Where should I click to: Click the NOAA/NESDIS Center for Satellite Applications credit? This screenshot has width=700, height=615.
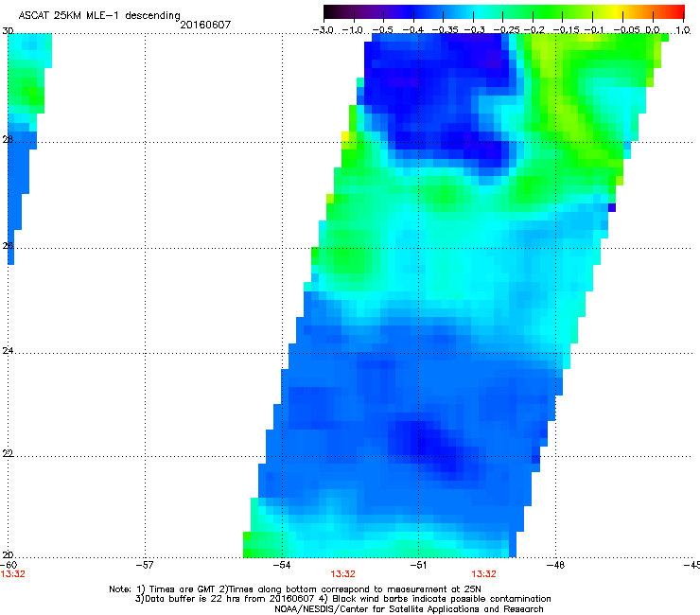[x=409, y=608]
